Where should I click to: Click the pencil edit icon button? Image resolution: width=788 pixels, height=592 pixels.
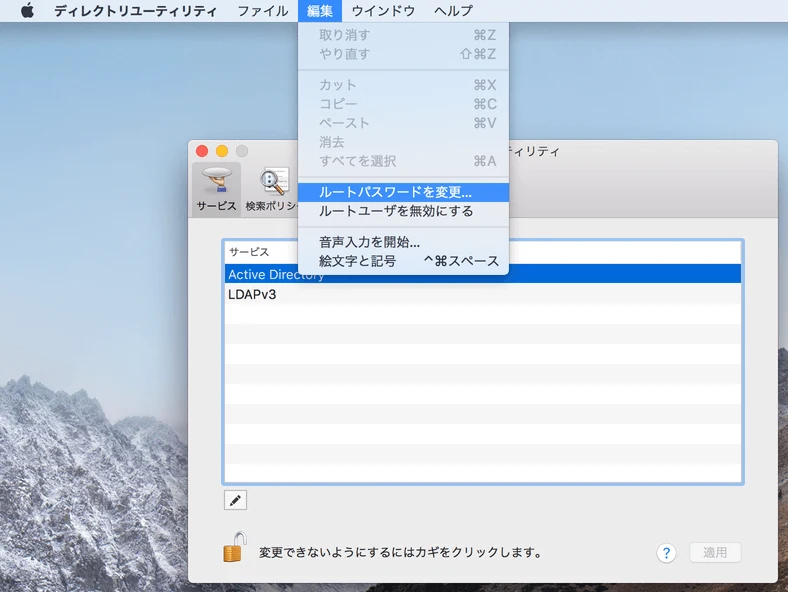point(235,500)
